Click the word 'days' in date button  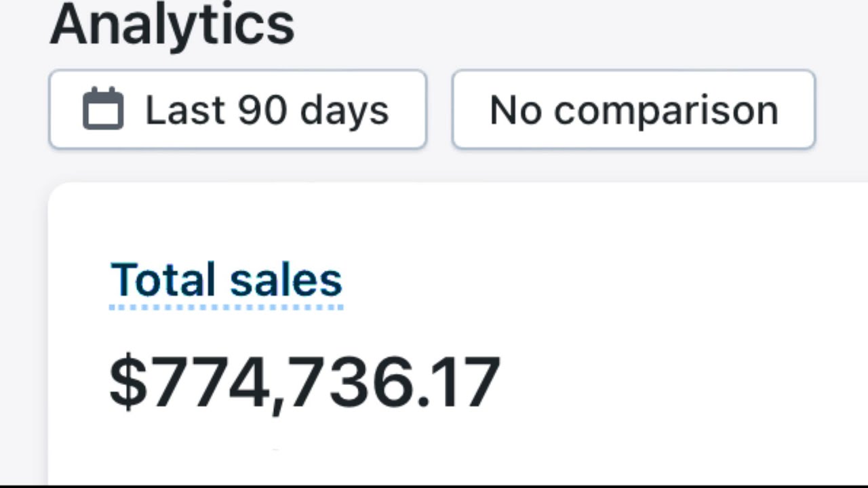tap(344, 110)
